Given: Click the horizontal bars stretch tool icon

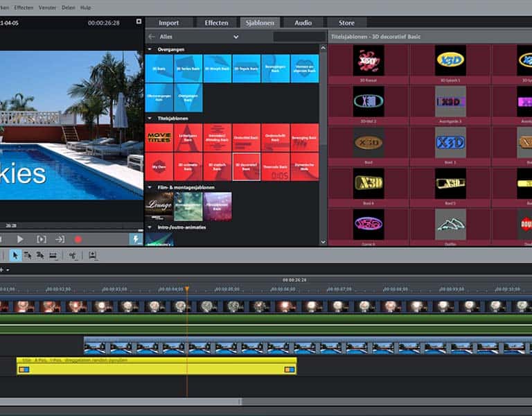Looking at the screenshot, I should pyautogui.click(x=53, y=256).
